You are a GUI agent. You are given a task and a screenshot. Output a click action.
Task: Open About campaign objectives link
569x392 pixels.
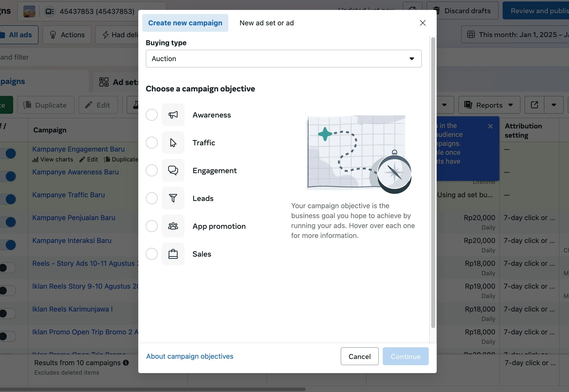tap(190, 356)
